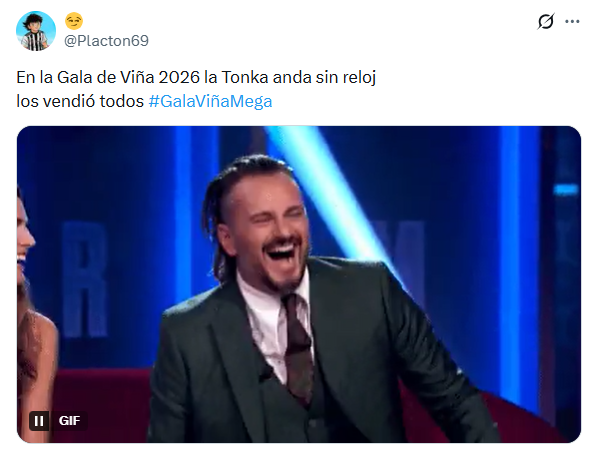Click the Grok explain-post icon

coord(546,22)
